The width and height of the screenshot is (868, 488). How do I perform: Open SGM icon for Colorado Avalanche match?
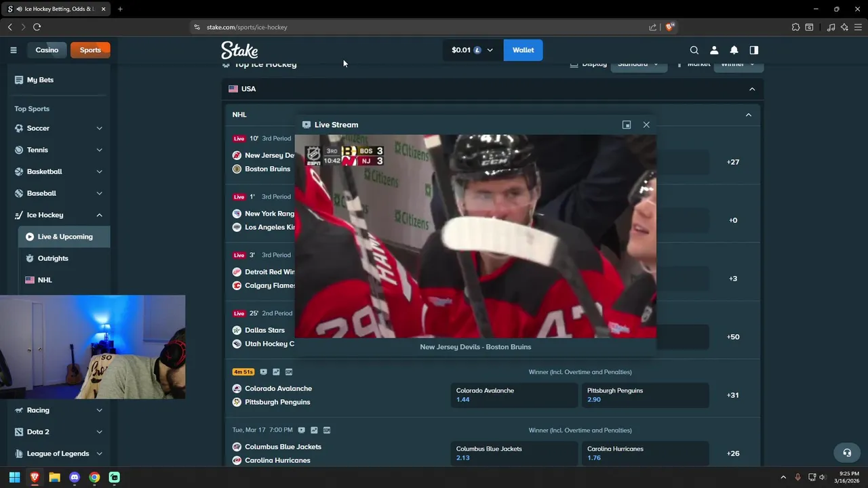point(289,372)
